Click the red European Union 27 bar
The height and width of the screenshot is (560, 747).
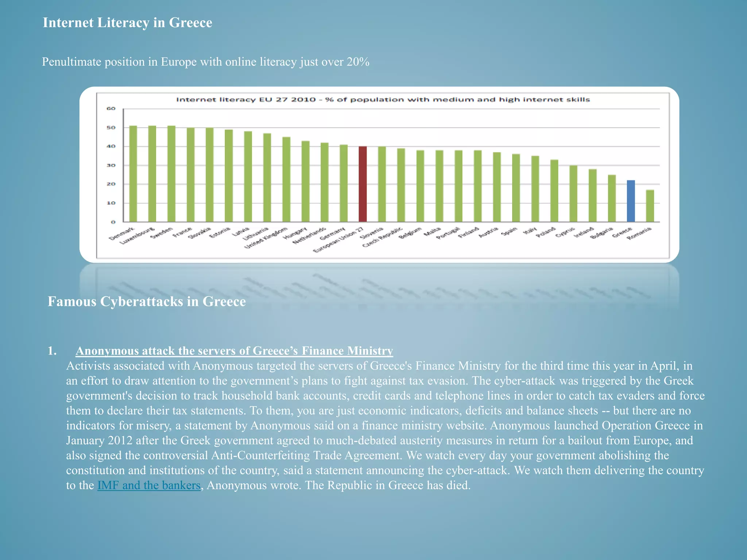pyautogui.click(x=363, y=184)
